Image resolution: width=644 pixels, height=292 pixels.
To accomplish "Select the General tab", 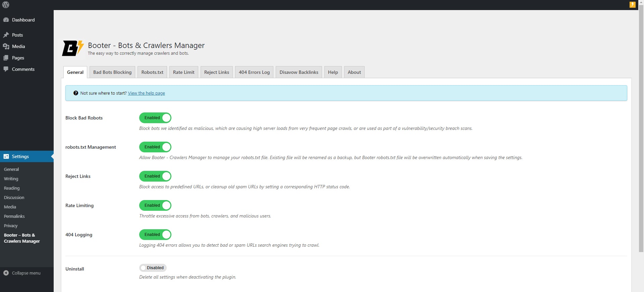I will pyautogui.click(x=75, y=72).
